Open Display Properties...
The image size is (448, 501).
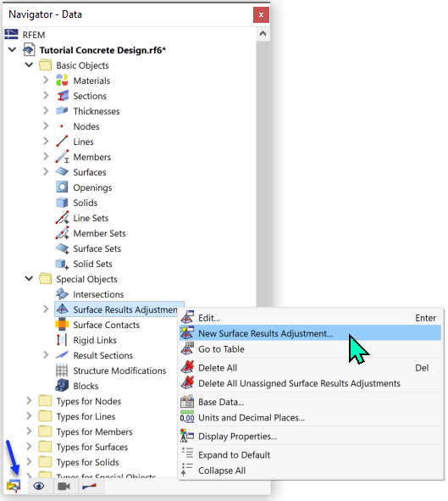311,436
